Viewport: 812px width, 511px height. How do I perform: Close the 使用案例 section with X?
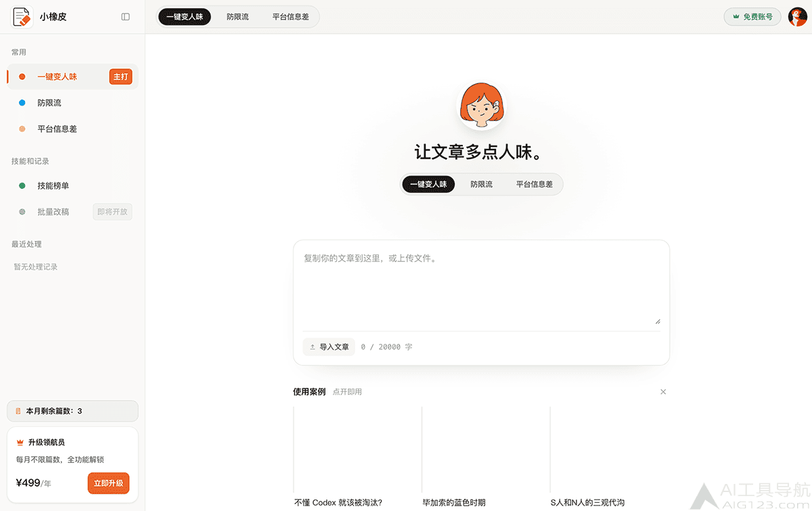663,392
